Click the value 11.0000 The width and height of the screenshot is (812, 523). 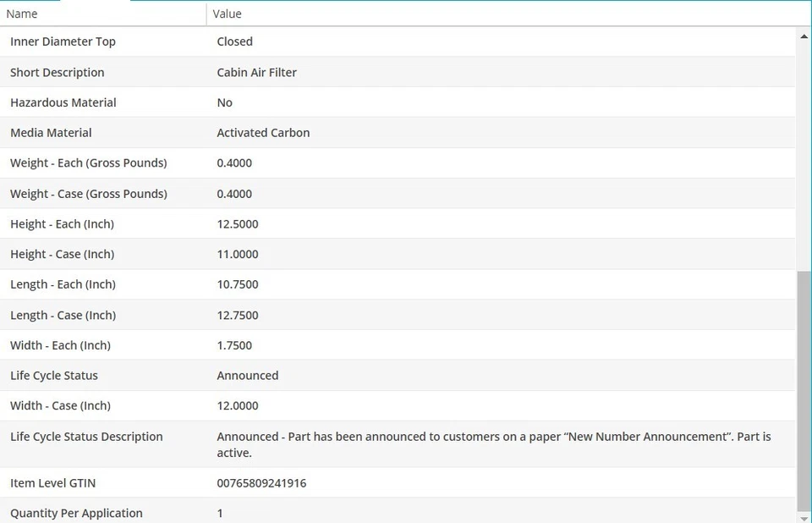pos(237,254)
